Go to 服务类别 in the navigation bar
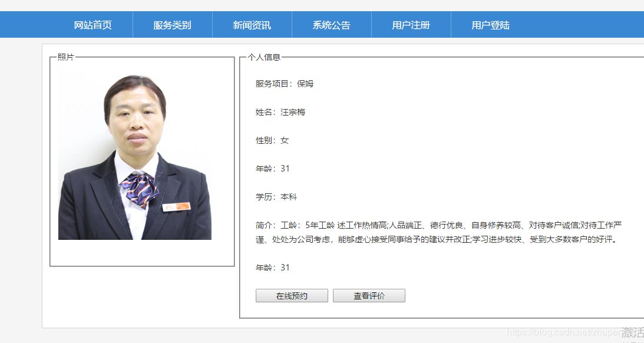This screenshot has height=343, width=644. 173,25
